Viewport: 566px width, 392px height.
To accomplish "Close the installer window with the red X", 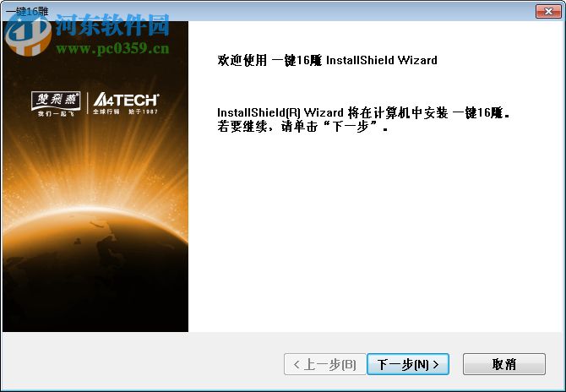I will point(548,11).
